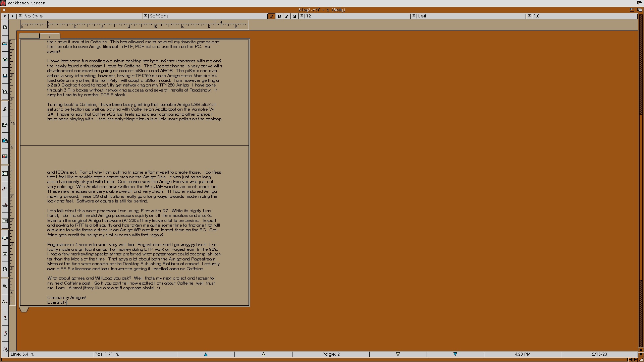Click the blue up-triangle first page button
The height and width of the screenshot is (362, 644).
tap(206, 354)
